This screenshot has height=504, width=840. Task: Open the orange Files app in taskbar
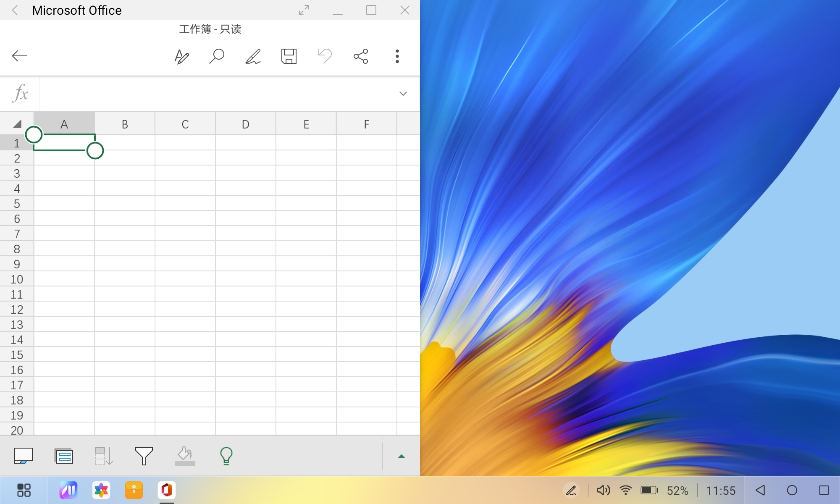coord(134,490)
